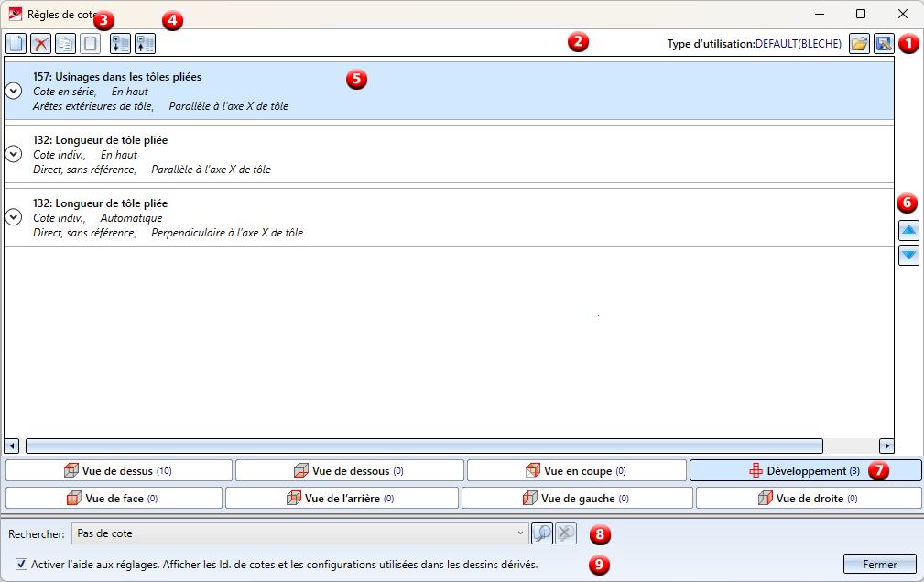Expand 132 Longueur rule with 'En haut'
The image size is (924, 582).
pos(14,154)
